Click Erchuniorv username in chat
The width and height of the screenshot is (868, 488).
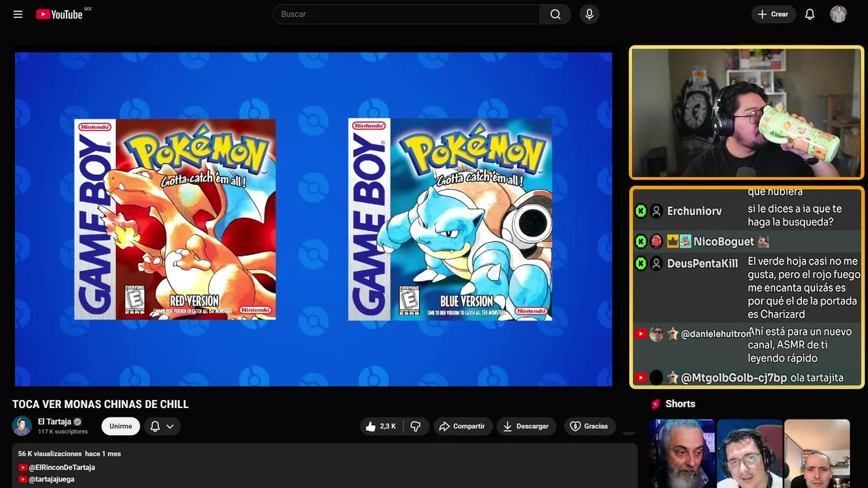pyautogui.click(x=694, y=211)
